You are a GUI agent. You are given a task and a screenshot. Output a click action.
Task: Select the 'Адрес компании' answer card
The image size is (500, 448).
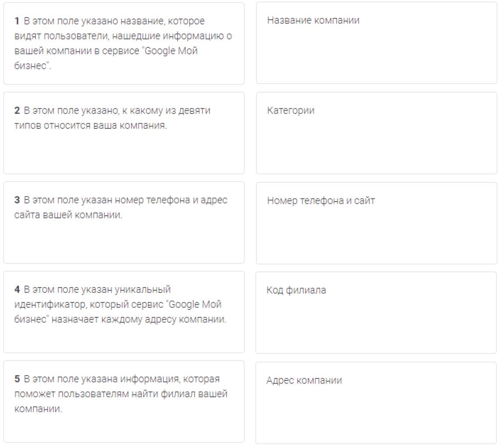(376, 403)
